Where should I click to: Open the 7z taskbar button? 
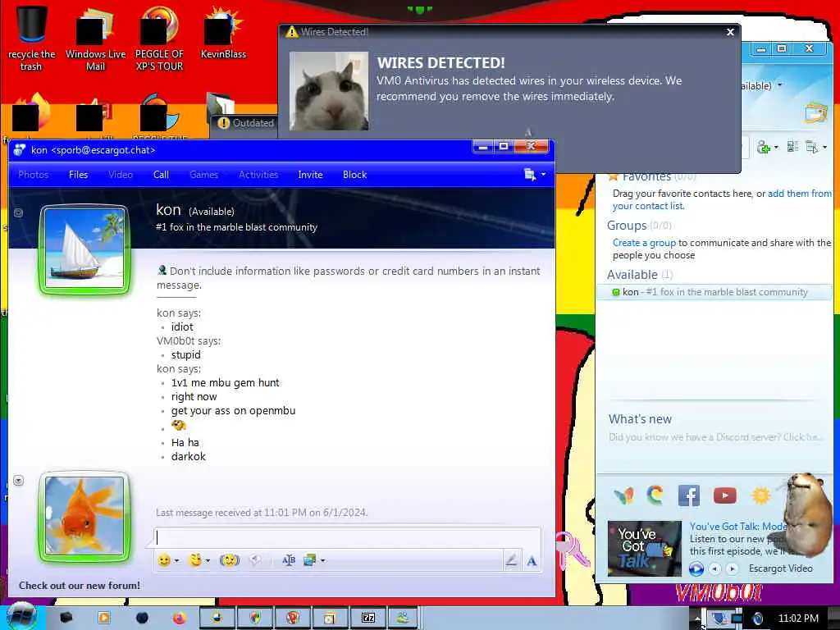[x=368, y=619]
